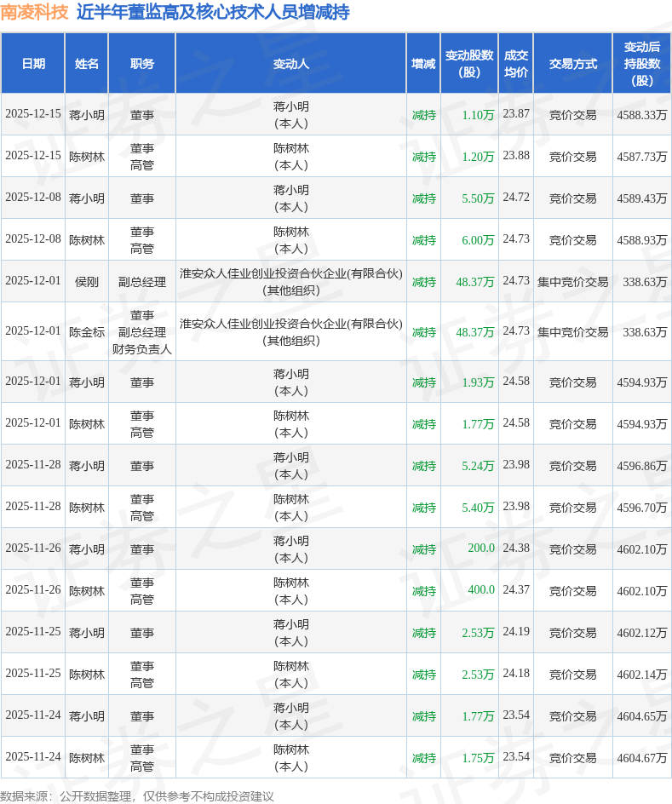The height and width of the screenshot is (804, 672).
Task: Click the 增减 column header
Action: click(x=423, y=64)
